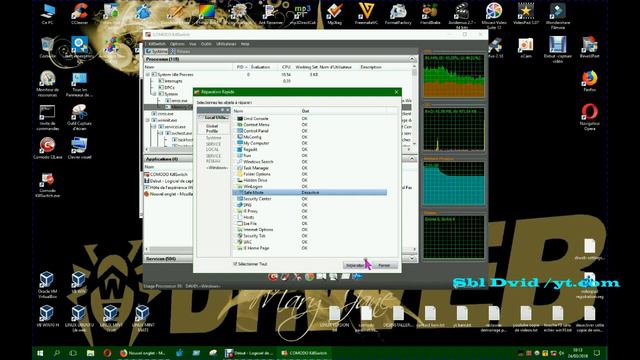Click the Fermer button in the dialog
This screenshot has height=360, width=640.
(384, 265)
